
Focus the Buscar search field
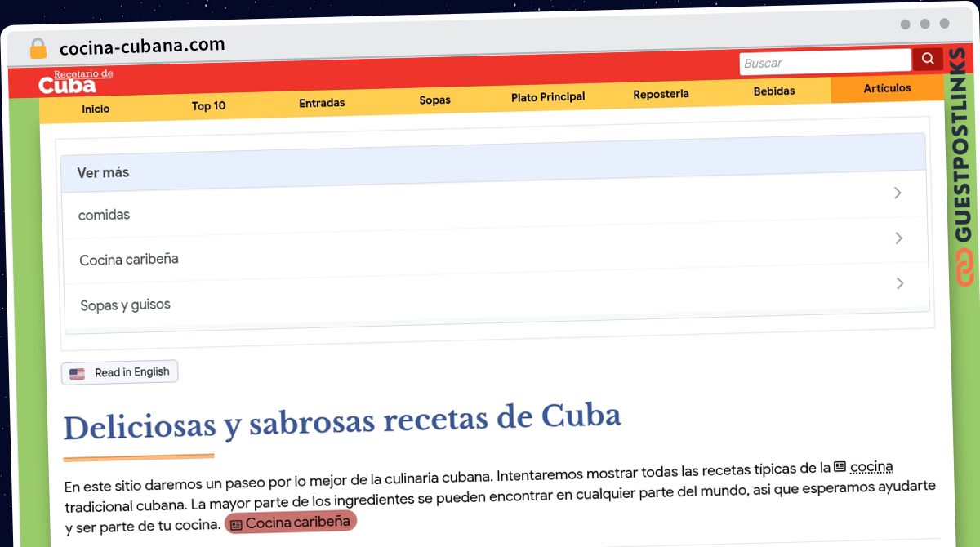[x=825, y=62]
